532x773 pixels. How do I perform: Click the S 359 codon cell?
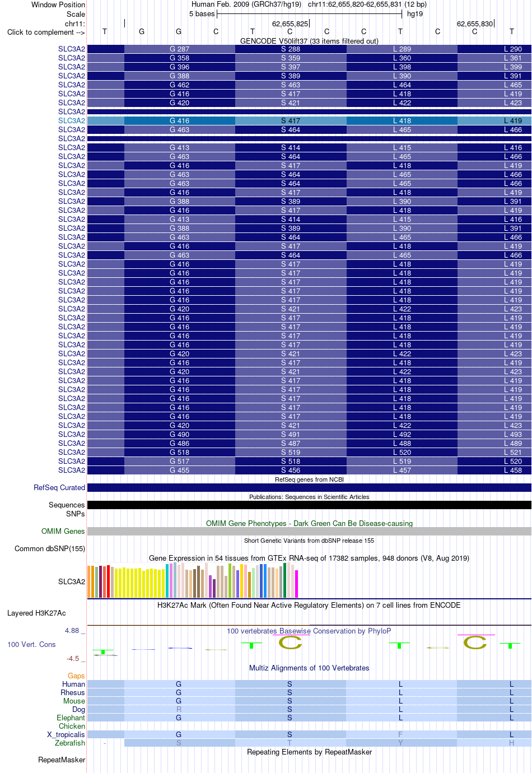pos(291,58)
